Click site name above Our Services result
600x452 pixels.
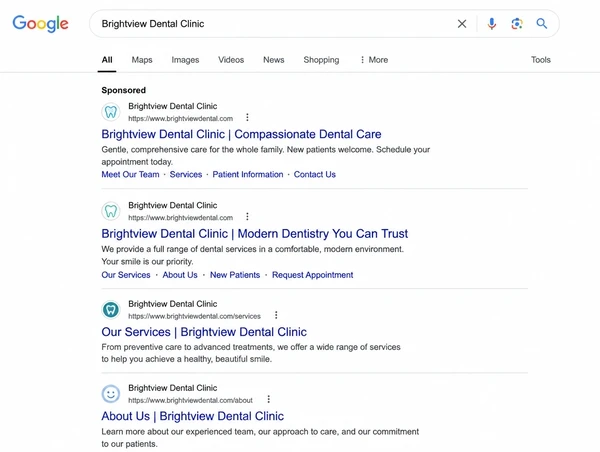(x=173, y=304)
